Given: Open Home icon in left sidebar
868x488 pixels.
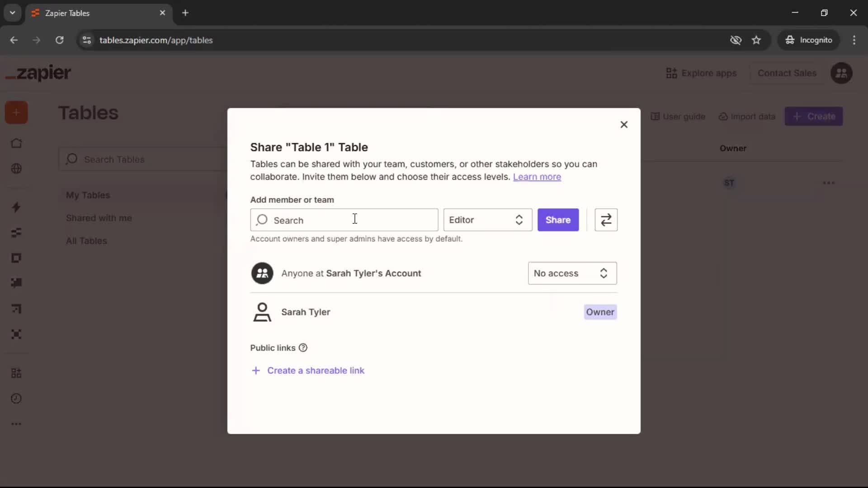Looking at the screenshot, I should pos(16,143).
